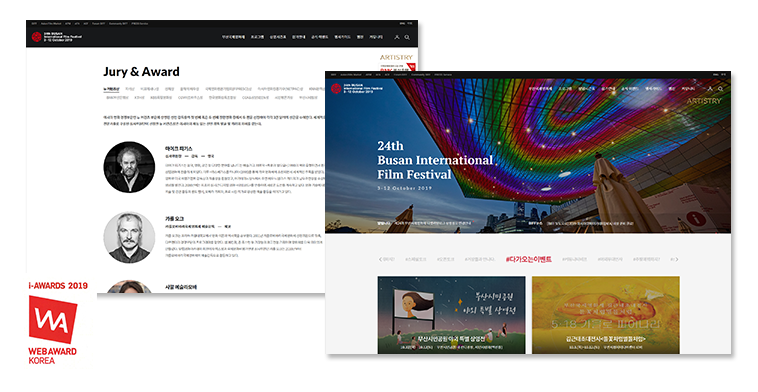The height and width of the screenshot is (392, 758).
Task: Click the red WA Web Award Korea logo
Action: click(53, 319)
